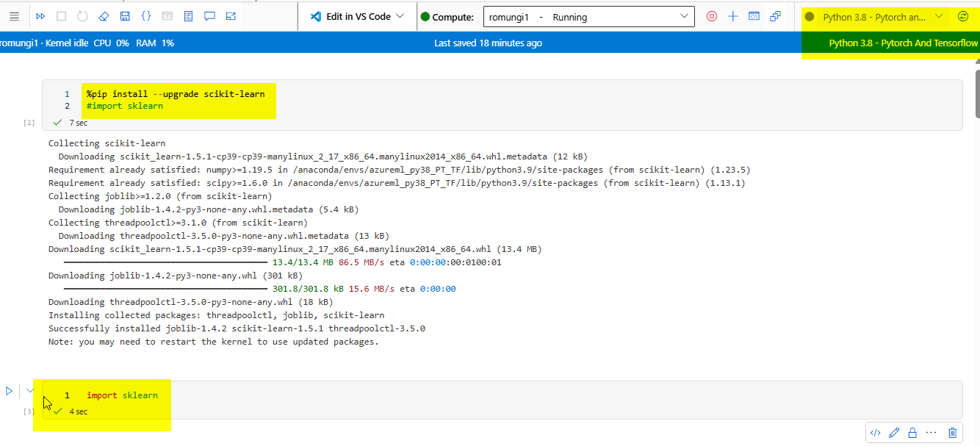The image size is (980, 446).
Task: Click the stop/interrupt kernel square icon
Action: pos(62,16)
